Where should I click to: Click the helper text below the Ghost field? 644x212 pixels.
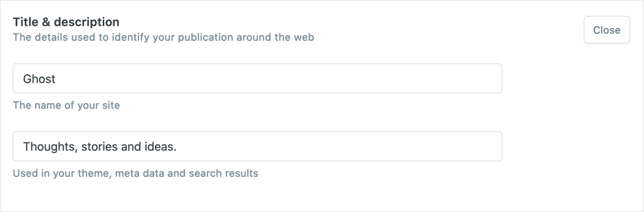point(66,105)
